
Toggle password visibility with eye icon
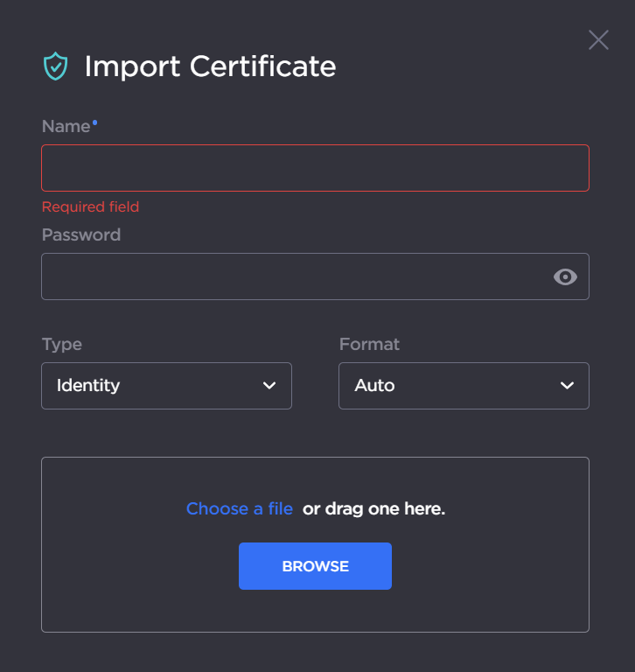566,276
